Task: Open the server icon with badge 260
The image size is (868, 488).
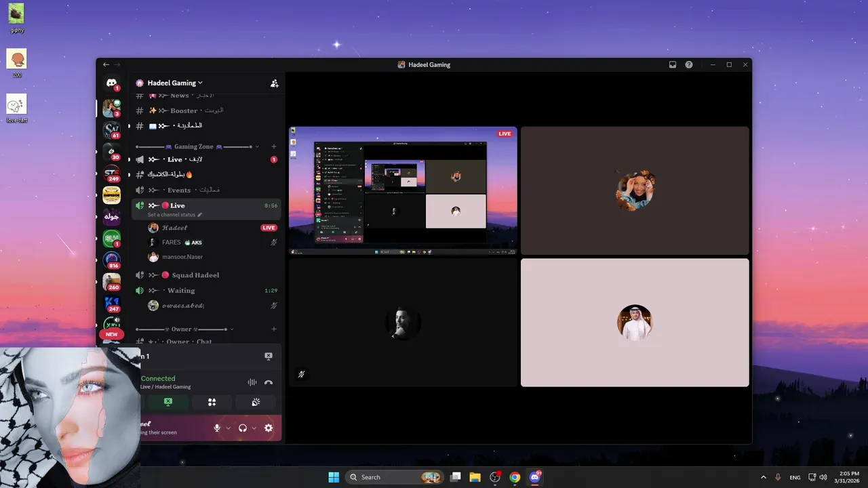Action: coord(111,282)
